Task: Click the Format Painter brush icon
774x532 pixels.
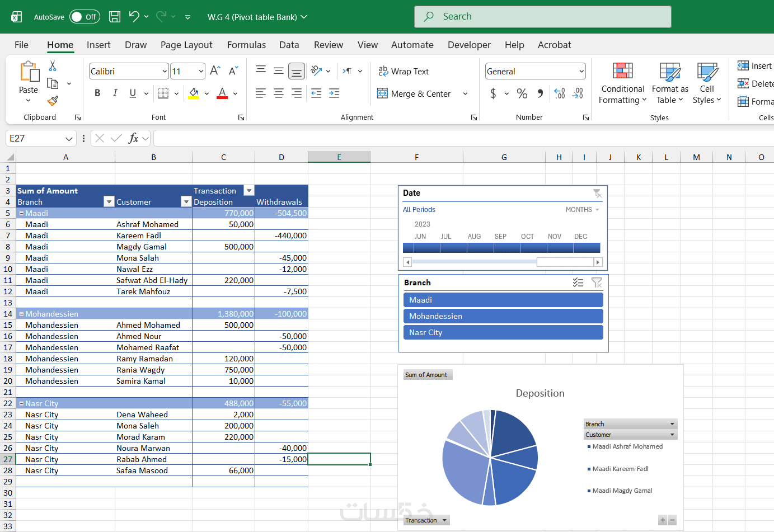Action: 53,101
